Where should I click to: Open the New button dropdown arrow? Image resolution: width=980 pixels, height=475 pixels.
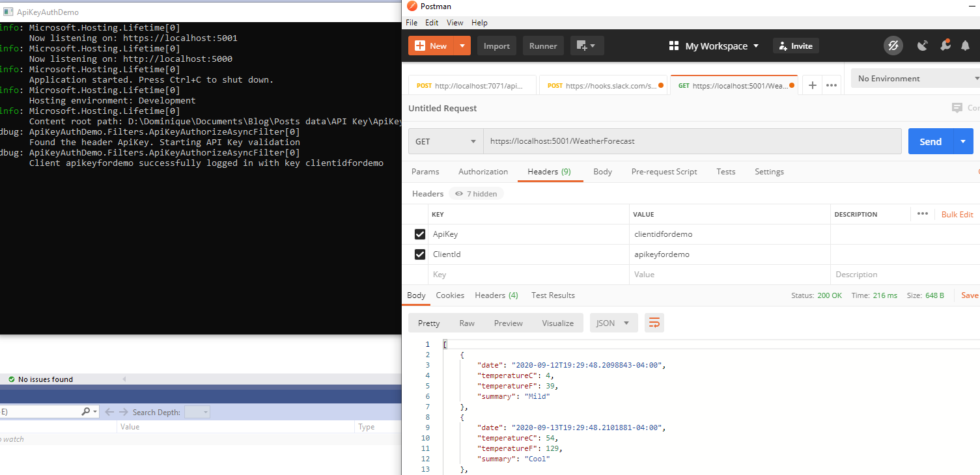pos(462,46)
